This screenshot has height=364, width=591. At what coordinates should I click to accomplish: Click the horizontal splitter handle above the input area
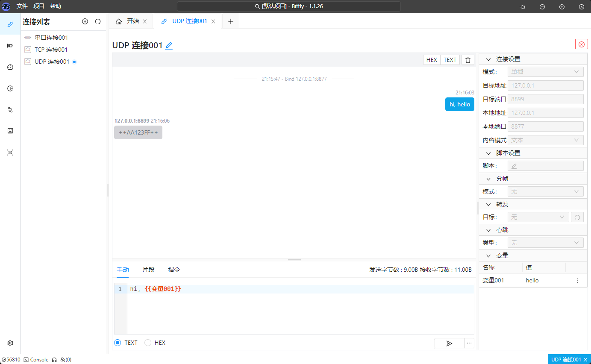(x=294, y=260)
